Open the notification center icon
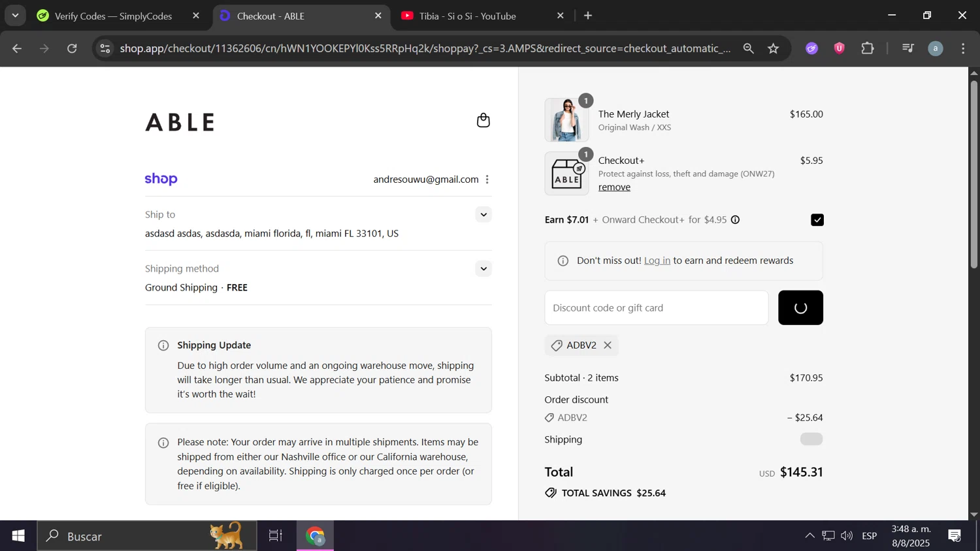 pos(955,536)
